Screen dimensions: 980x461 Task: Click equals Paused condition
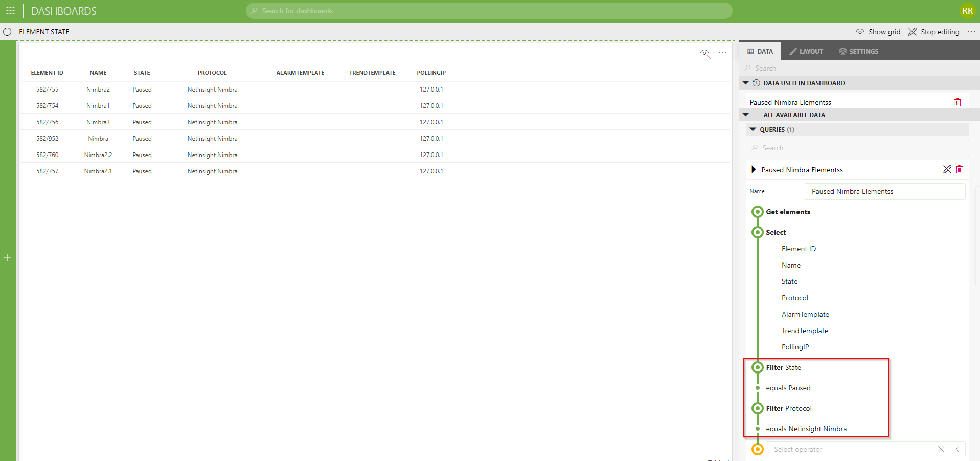[x=788, y=388]
